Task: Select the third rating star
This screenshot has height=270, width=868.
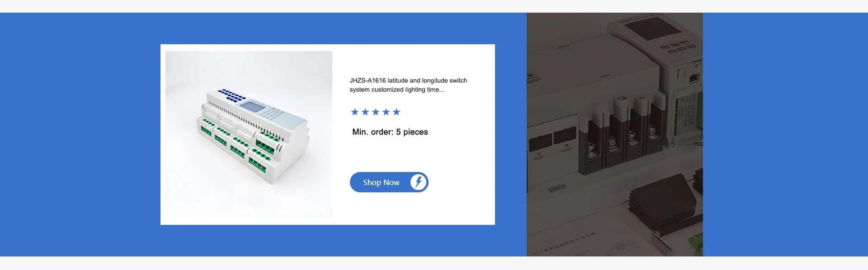Action: coord(376,112)
